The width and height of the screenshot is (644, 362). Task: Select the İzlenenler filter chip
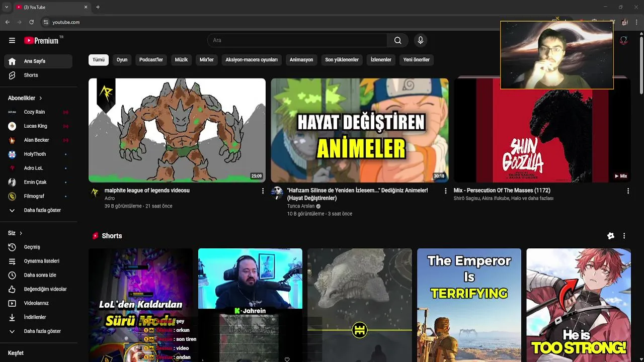click(381, 60)
